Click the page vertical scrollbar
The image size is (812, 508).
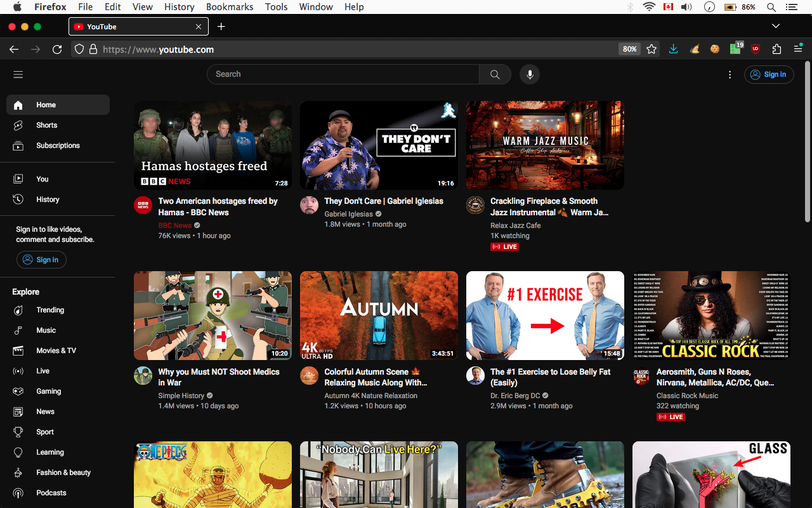(x=807, y=141)
